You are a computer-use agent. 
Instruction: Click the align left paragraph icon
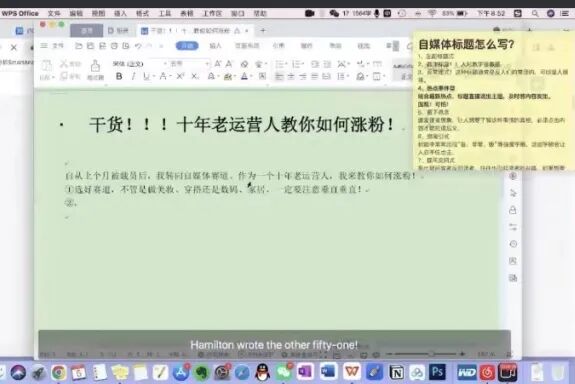tap(279, 76)
